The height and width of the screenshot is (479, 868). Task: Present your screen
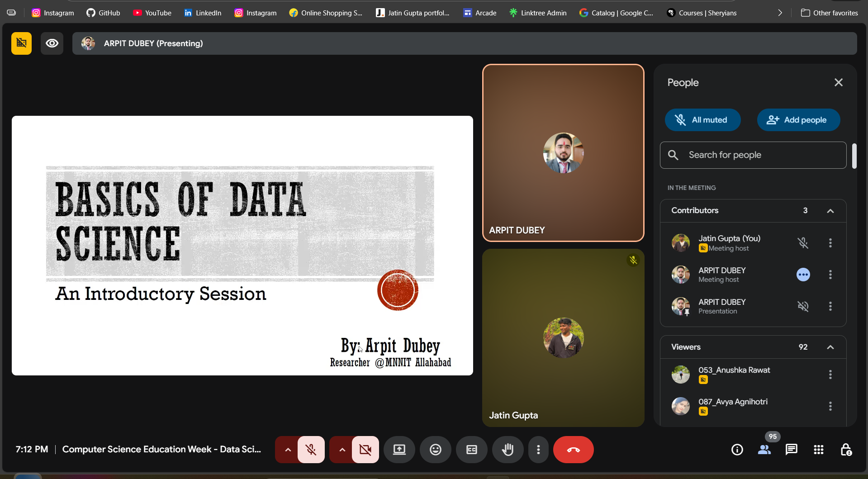pos(399,450)
